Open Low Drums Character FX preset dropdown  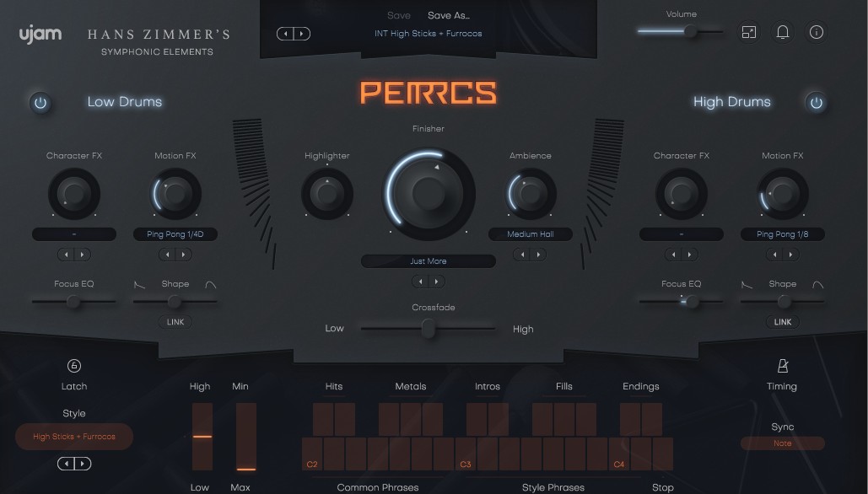[x=74, y=234]
